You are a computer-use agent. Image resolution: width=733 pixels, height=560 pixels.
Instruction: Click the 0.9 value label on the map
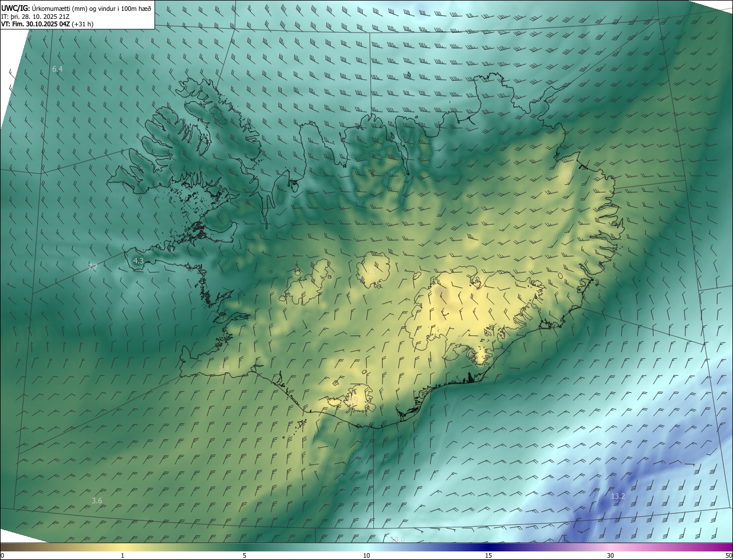[x=353, y=400]
